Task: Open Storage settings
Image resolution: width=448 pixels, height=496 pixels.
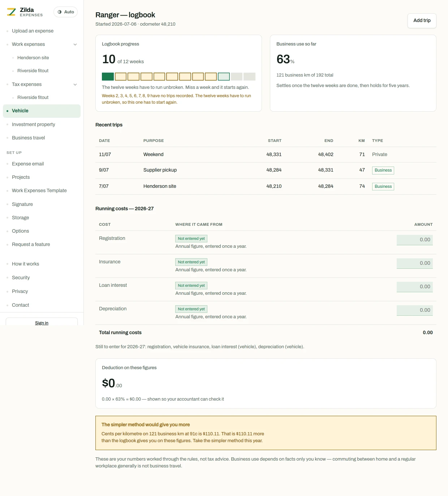Action: click(20, 218)
